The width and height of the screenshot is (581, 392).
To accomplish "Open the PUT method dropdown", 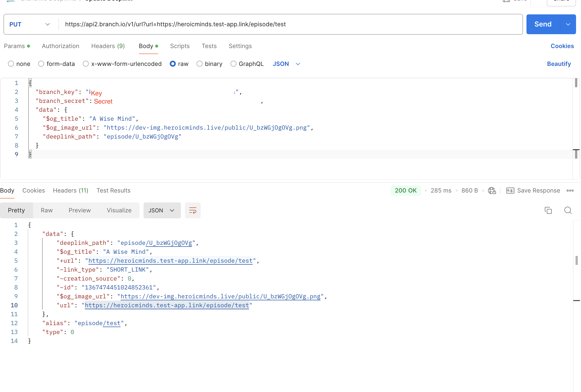I will [x=30, y=25].
